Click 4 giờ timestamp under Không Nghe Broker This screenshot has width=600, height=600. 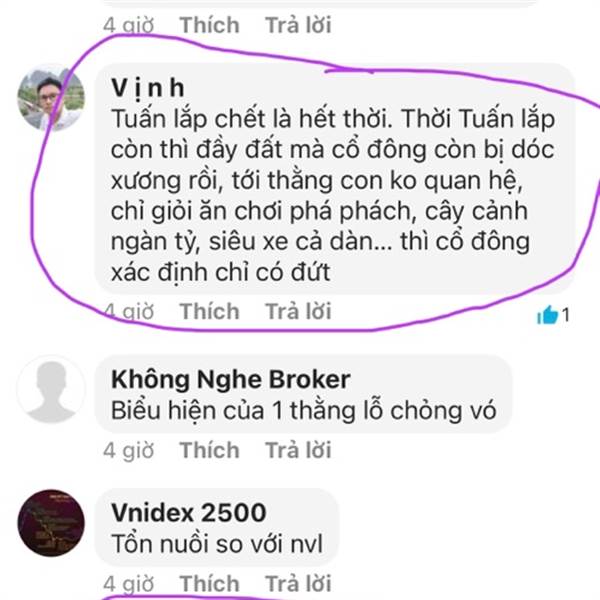coord(129,450)
